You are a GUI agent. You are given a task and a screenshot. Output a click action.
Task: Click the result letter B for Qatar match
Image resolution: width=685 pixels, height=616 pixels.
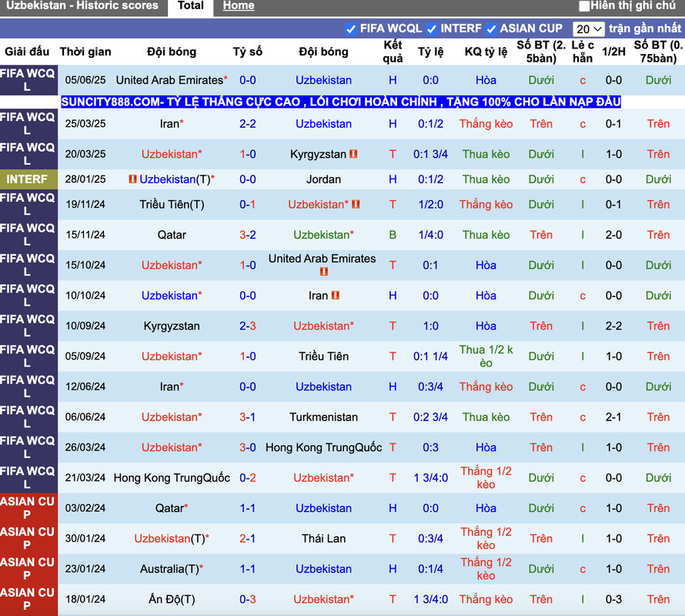coord(393,235)
